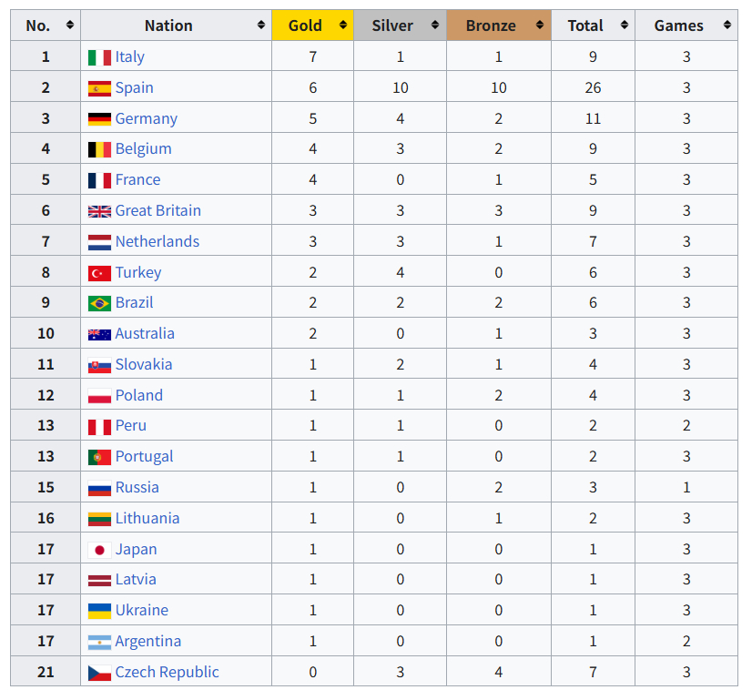This screenshot has width=752, height=700.
Task: Open the Germany link
Action: pos(147,118)
